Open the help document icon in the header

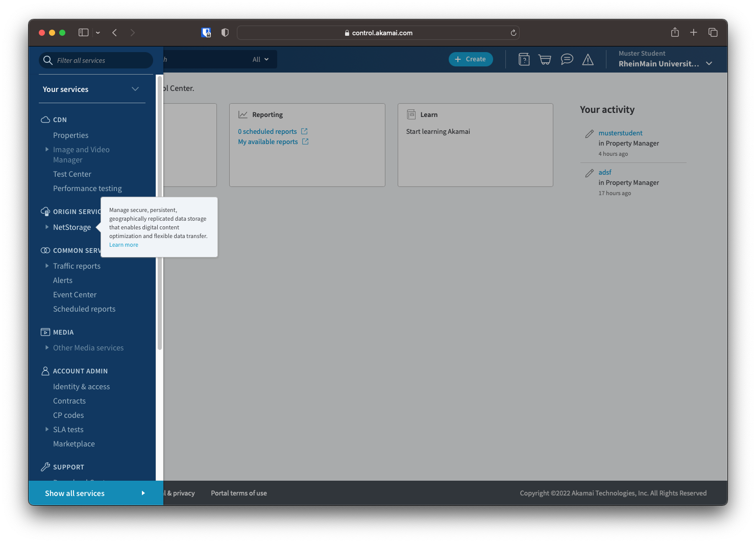[524, 60]
